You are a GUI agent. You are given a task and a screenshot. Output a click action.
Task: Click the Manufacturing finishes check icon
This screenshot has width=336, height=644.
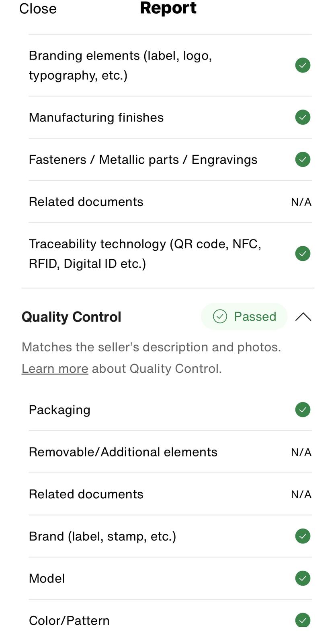pyautogui.click(x=303, y=118)
